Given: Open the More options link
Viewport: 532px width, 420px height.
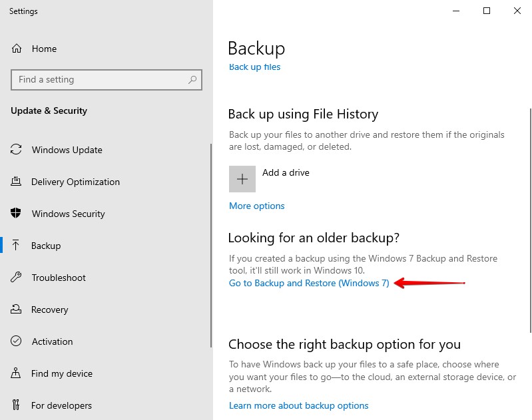Looking at the screenshot, I should [x=256, y=206].
